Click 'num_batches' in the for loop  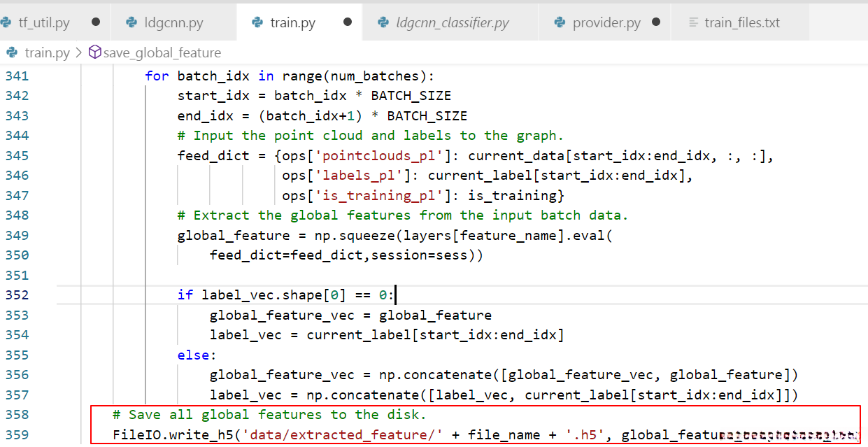(376, 76)
